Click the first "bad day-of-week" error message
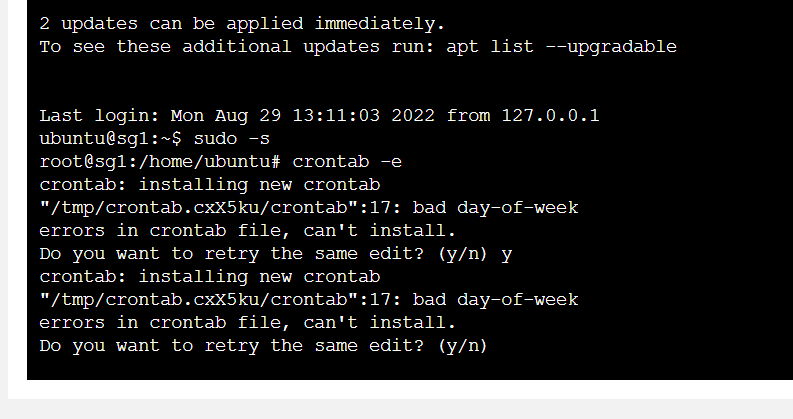Viewport: 793px width, 419px height. coord(495,207)
